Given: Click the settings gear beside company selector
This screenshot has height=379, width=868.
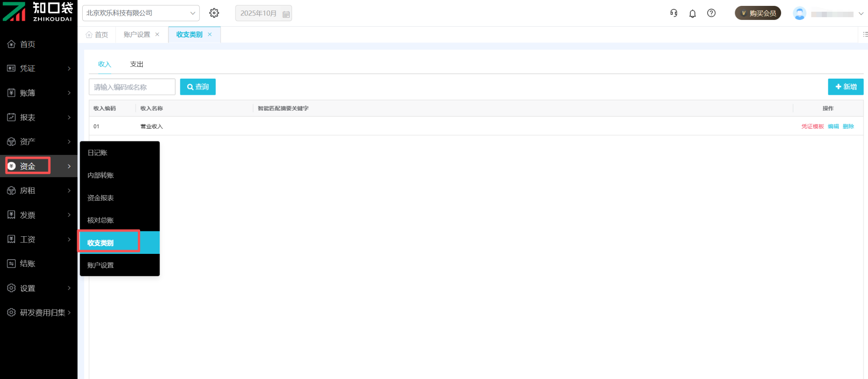Looking at the screenshot, I should (x=214, y=13).
